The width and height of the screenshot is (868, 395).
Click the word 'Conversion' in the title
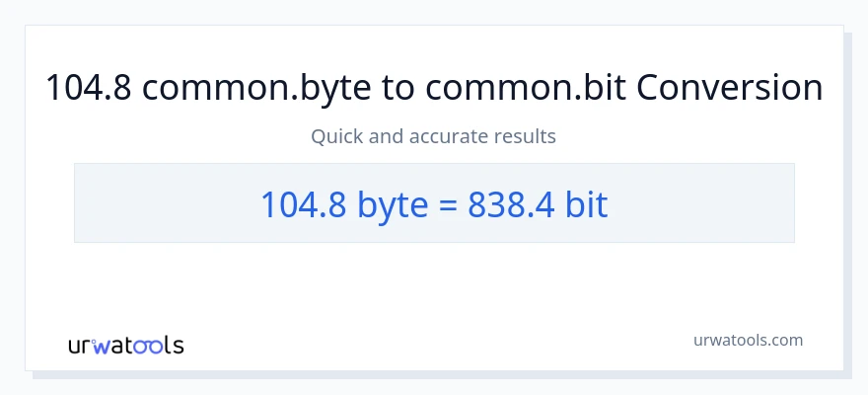pyautogui.click(x=730, y=88)
